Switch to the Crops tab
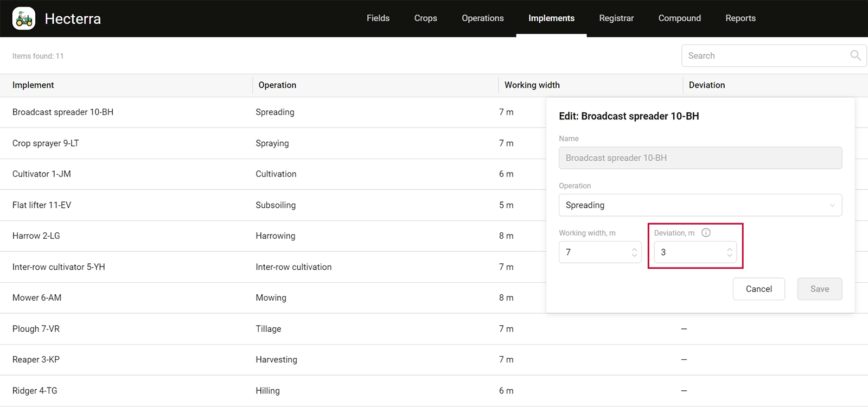This screenshot has height=412, width=868. pos(425,18)
